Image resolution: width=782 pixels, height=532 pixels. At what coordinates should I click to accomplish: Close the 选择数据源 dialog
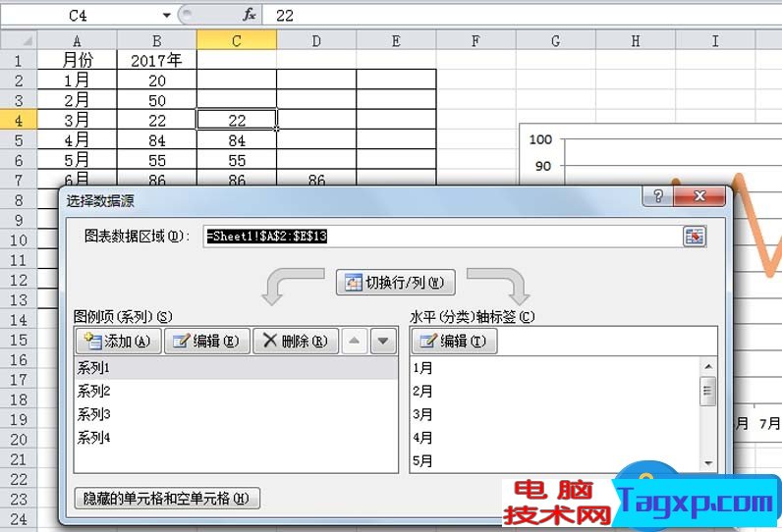[x=699, y=196]
